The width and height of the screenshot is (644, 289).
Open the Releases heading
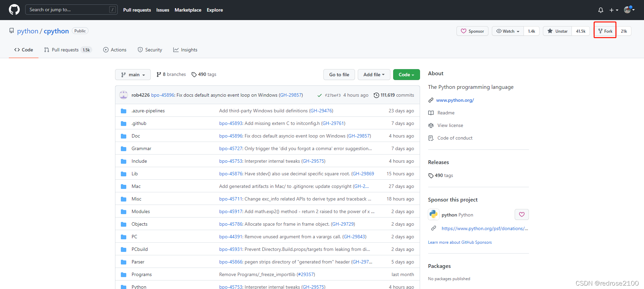pos(438,162)
